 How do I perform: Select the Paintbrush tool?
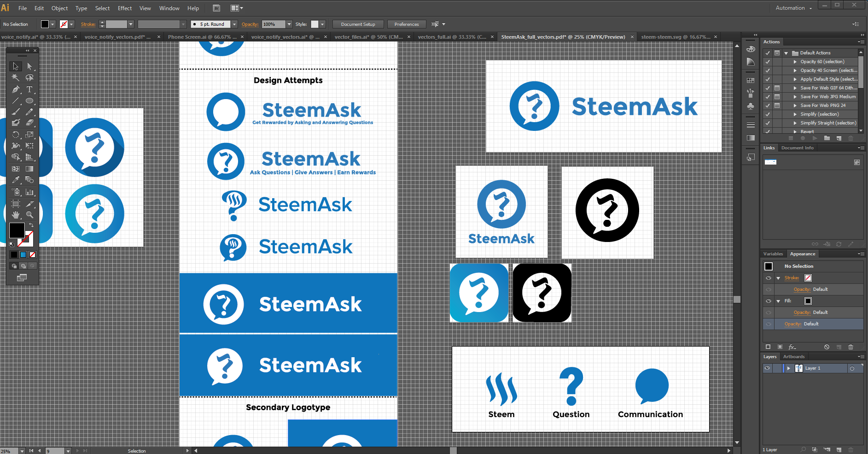16,112
